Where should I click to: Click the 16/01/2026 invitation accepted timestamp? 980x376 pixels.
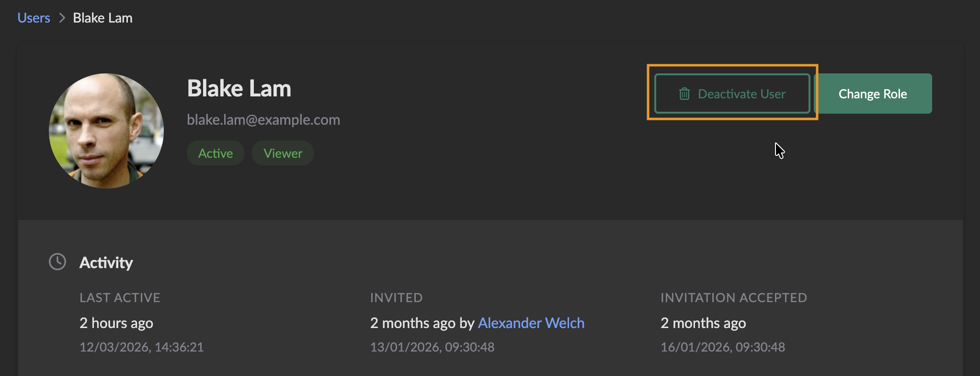[723, 347]
